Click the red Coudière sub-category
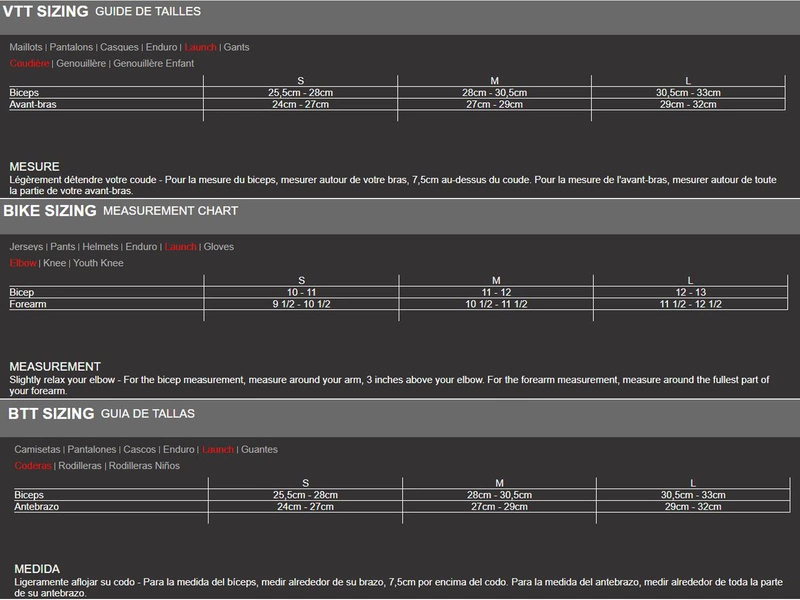800x600 pixels. pos(29,63)
